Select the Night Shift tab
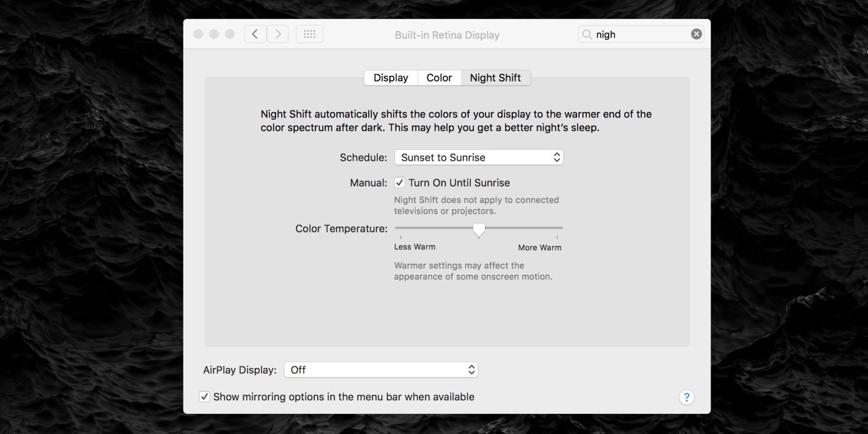 495,78
